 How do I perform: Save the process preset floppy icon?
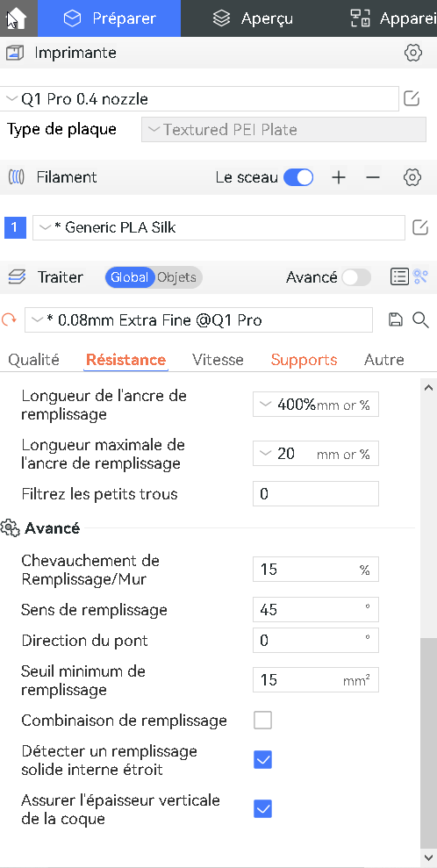[396, 319]
